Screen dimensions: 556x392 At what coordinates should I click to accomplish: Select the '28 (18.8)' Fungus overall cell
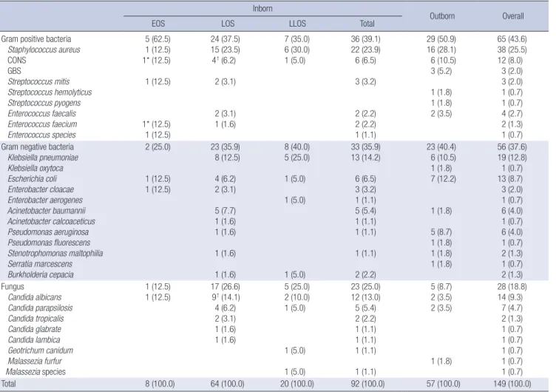[x=512, y=287]
